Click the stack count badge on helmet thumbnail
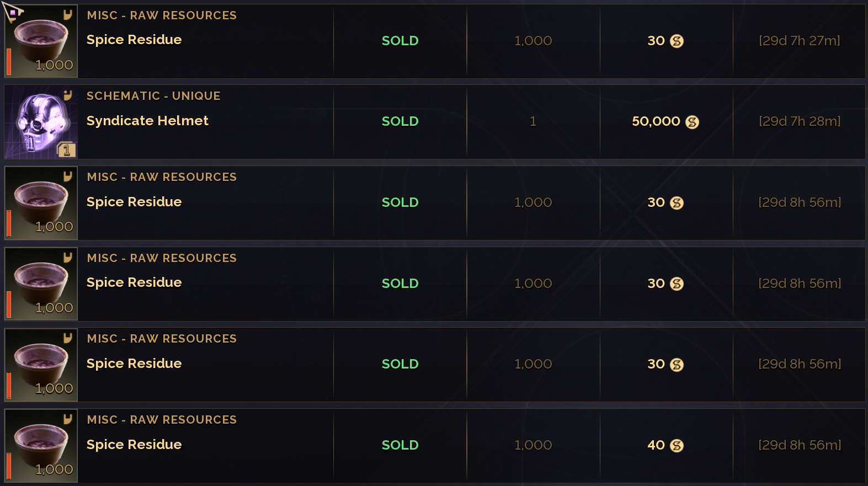 [x=66, y=149]
